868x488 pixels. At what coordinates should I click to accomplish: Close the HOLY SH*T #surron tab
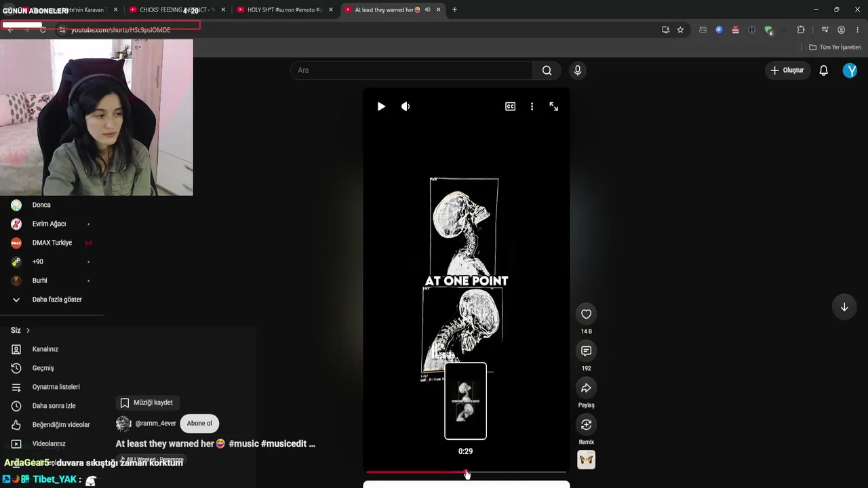pyautogui.click(x=331, y=10)
